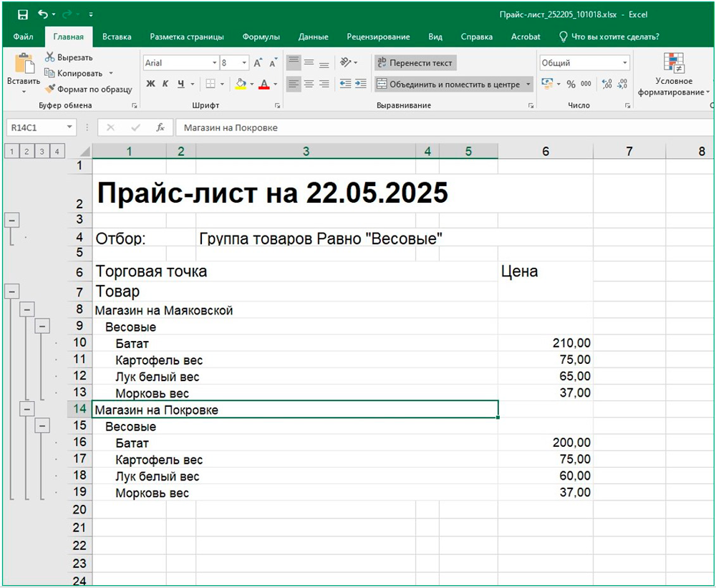716x588 pixels.
Task: Show outline level 2 button
Action: (26, 151)
